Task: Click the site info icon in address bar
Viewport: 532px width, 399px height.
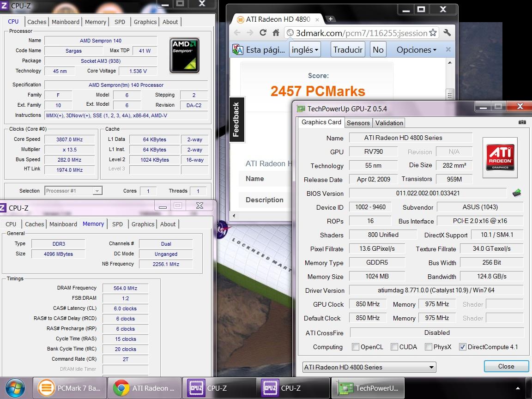Action: tap(290, 33)
